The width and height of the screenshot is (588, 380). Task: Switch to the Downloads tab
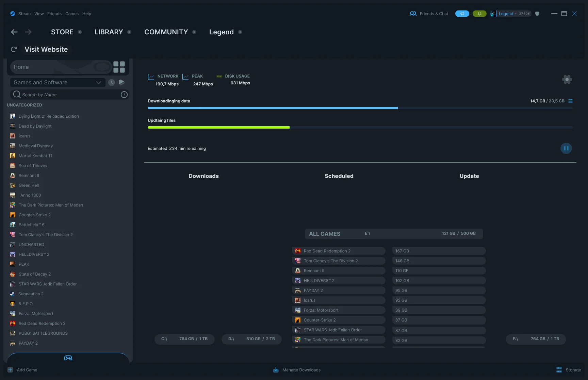[204, 176]
